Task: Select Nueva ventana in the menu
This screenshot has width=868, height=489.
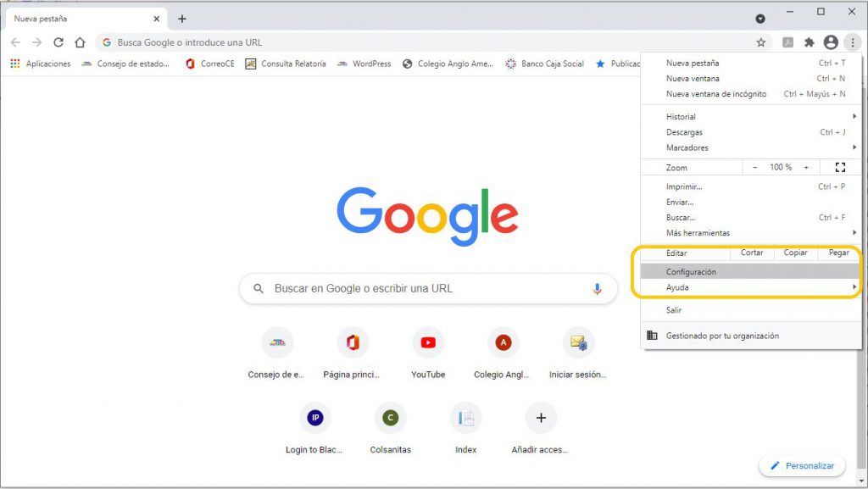Action: (751, 79)
